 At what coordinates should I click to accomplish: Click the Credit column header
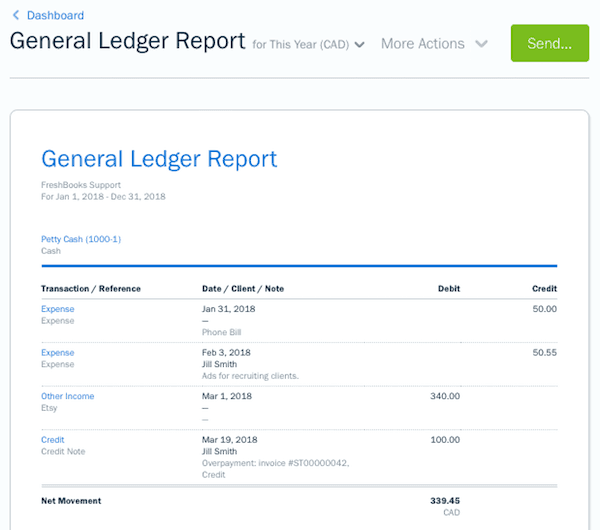(x=544, y=289)
